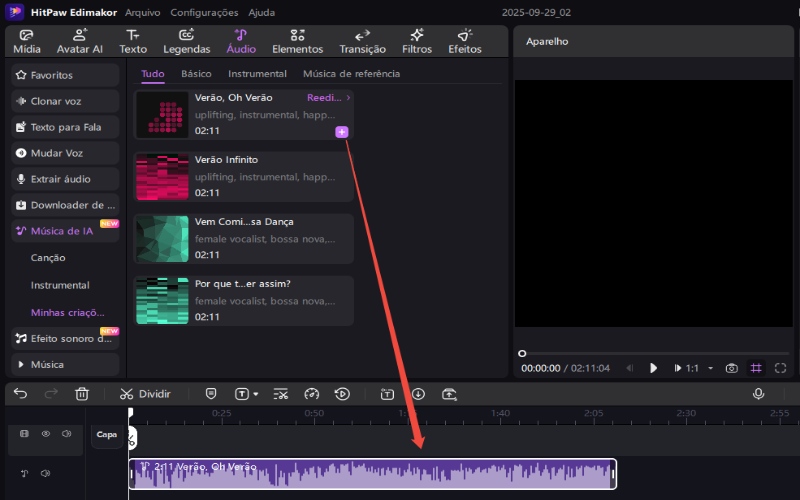Open the Efeitos panel
Screen dimensions: 800x500
tap(465, 42)
